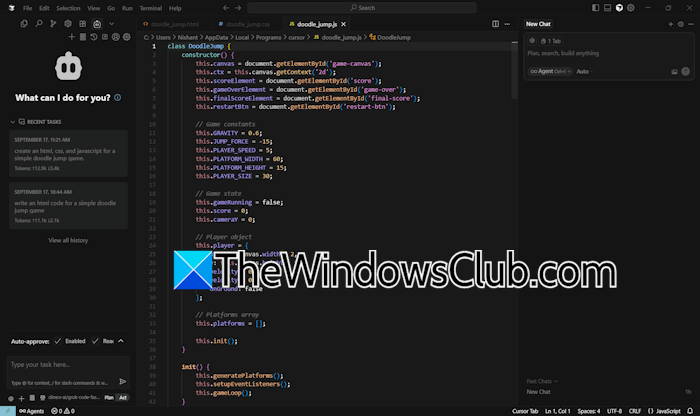This screenshot has height=416, width=700.
Task: Switch Cline to Plan mode
Action: [109, 398]
